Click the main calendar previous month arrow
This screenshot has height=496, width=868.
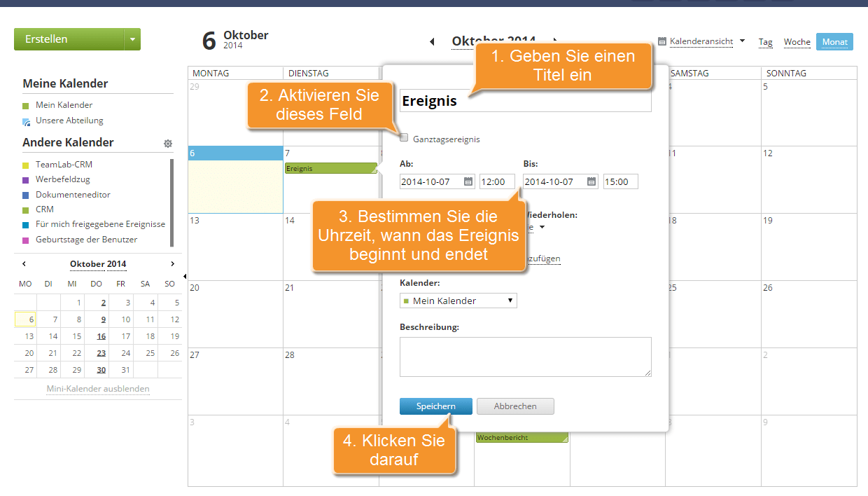(432, 42)
